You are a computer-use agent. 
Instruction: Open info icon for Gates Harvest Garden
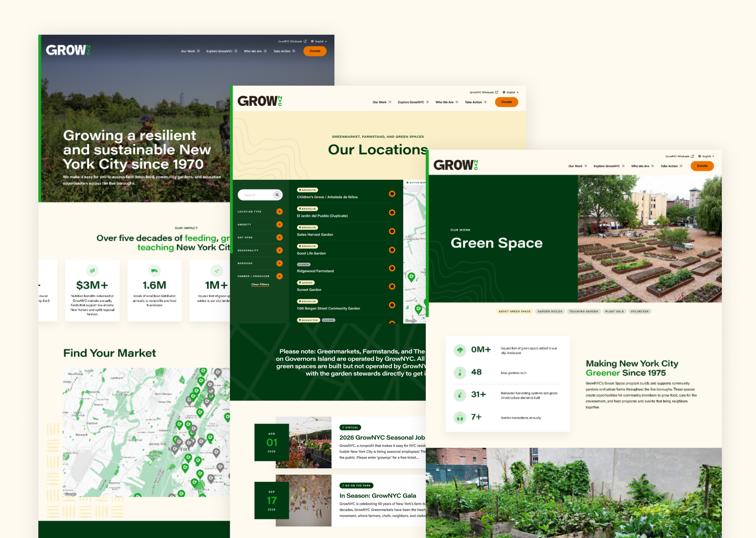pos(392,231)
